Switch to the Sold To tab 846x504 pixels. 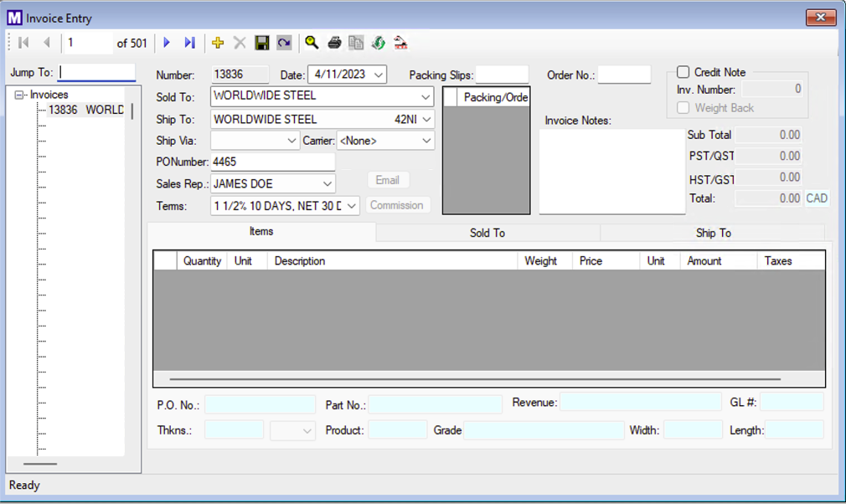tap(487, 233)
